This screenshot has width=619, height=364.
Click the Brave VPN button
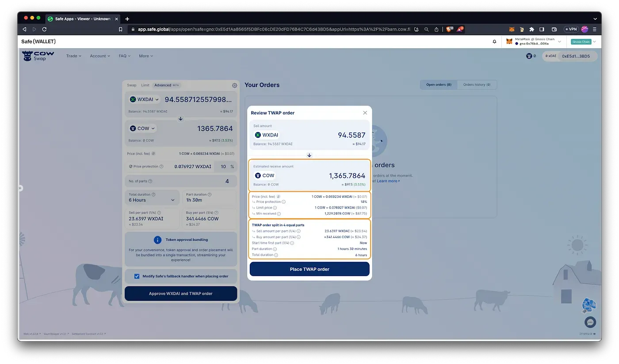coord(571,29)
